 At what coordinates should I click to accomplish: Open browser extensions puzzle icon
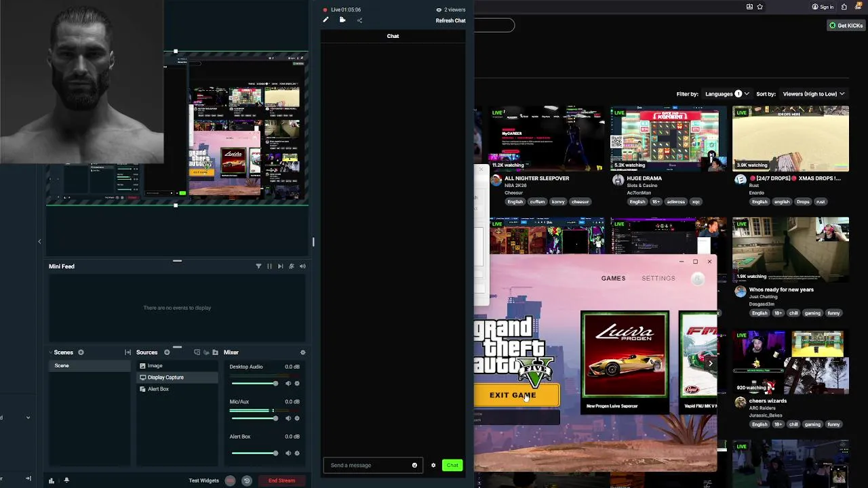(844, 7)
